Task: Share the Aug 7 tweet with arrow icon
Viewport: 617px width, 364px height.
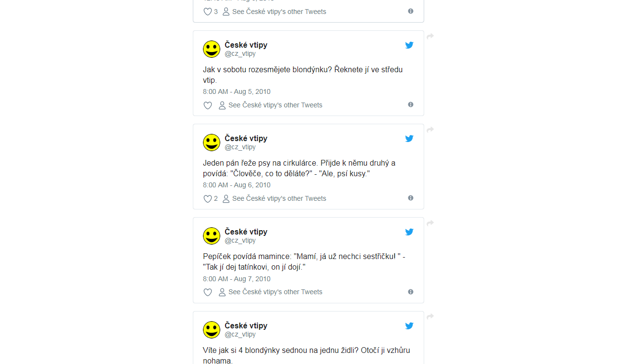Action: [x=430, y=223]
